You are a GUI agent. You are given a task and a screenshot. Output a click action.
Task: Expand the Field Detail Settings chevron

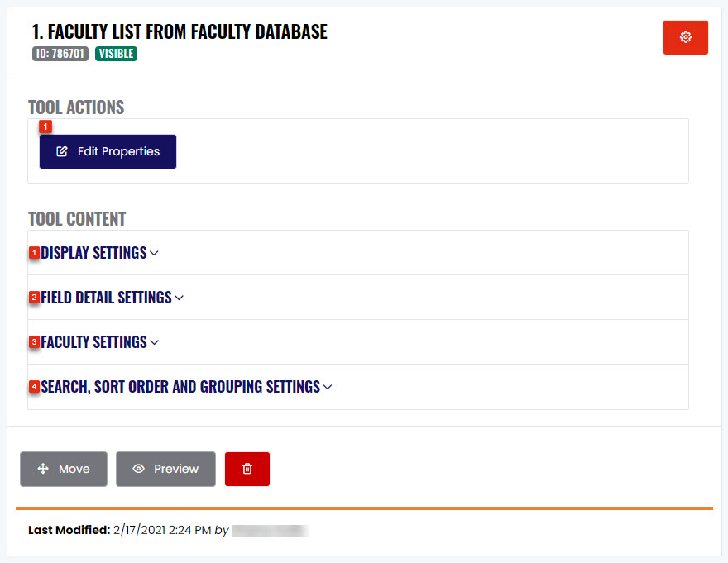180,298
